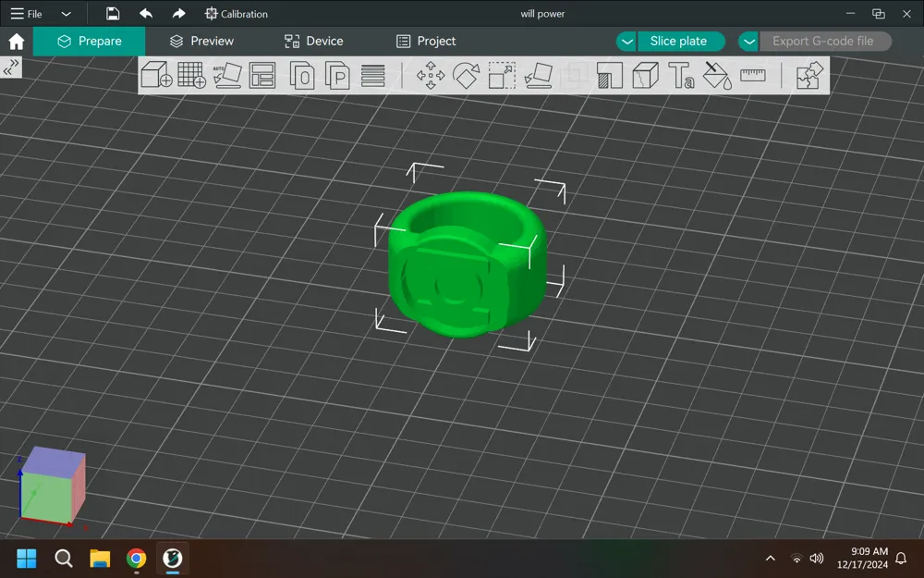Viewport: 924px width, 578px height.
Task: Click the Arrange all objects icon
Action: coord(262,75)
